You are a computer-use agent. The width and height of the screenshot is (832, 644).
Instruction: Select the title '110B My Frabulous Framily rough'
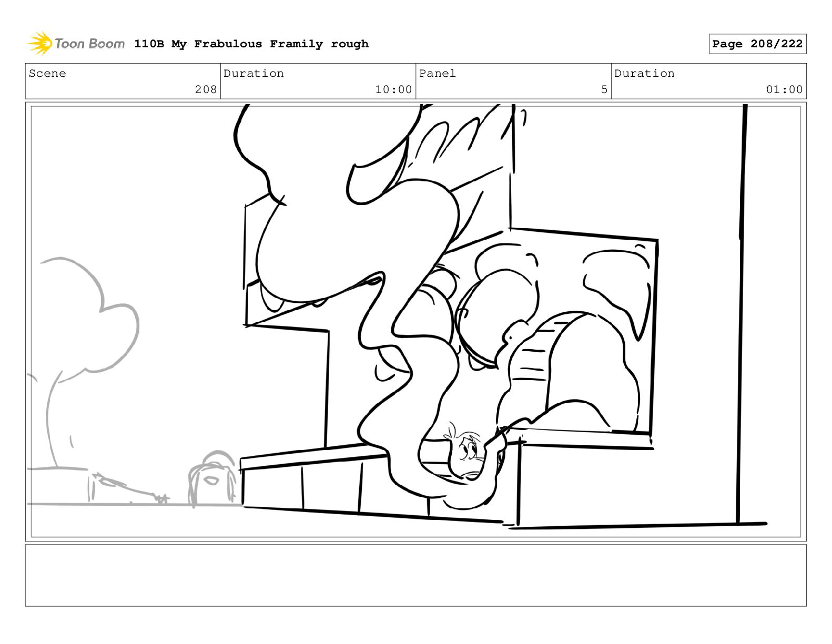pyautogui.click(x=251, y=44)
